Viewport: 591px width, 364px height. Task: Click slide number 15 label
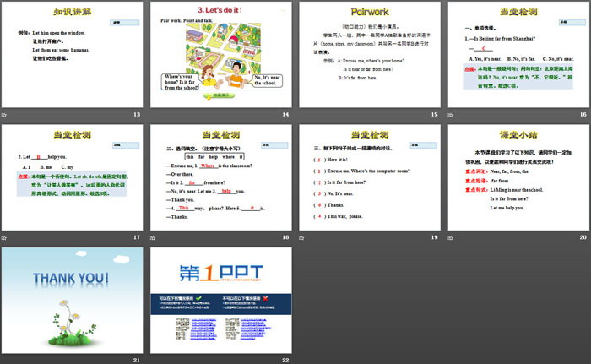[x=434, y=114]
